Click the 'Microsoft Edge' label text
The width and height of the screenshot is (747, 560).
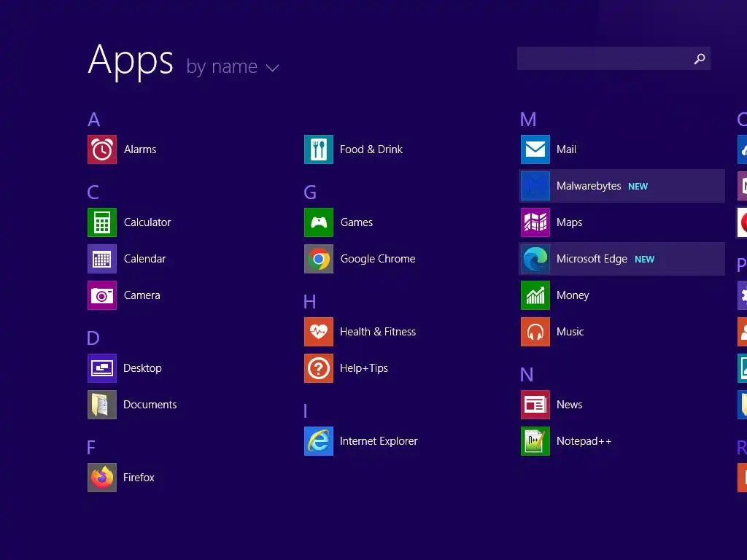point(592,259)
